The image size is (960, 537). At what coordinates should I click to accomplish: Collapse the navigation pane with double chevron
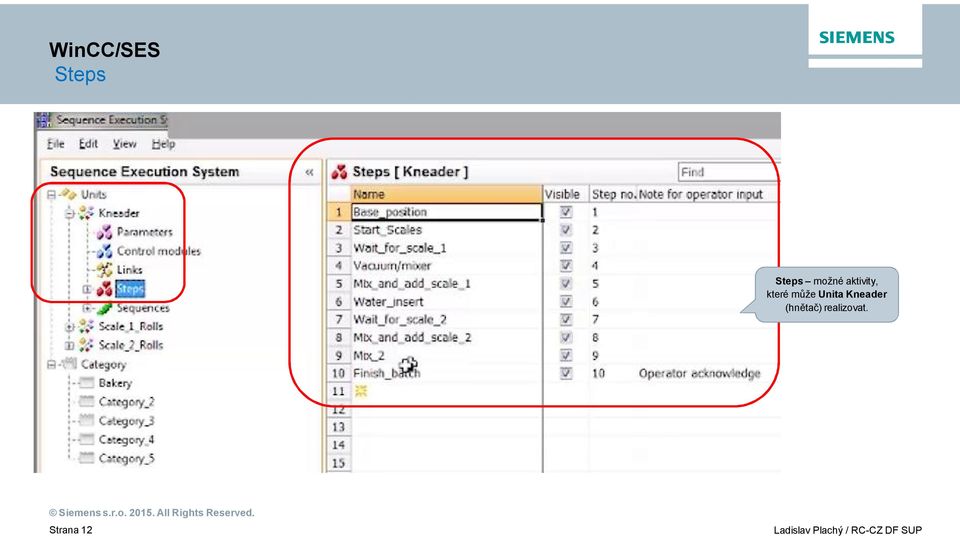point(309,172)
